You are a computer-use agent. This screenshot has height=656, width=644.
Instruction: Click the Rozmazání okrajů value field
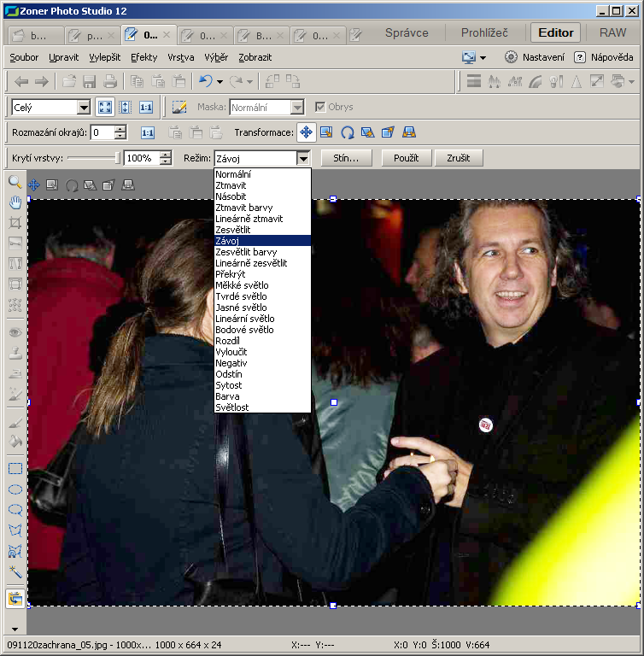pos(102,132)
